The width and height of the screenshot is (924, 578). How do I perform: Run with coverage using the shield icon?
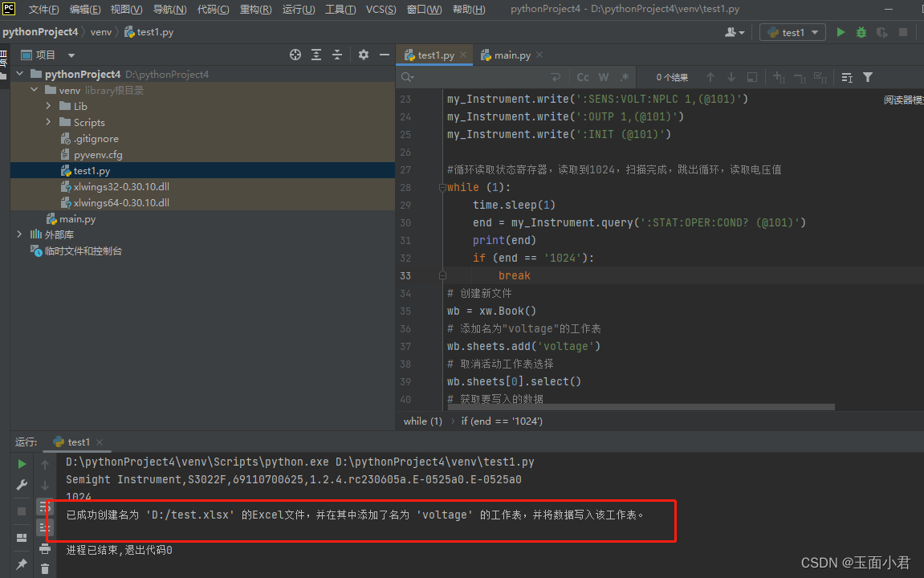pyautogui.click(x=882, y=32)
